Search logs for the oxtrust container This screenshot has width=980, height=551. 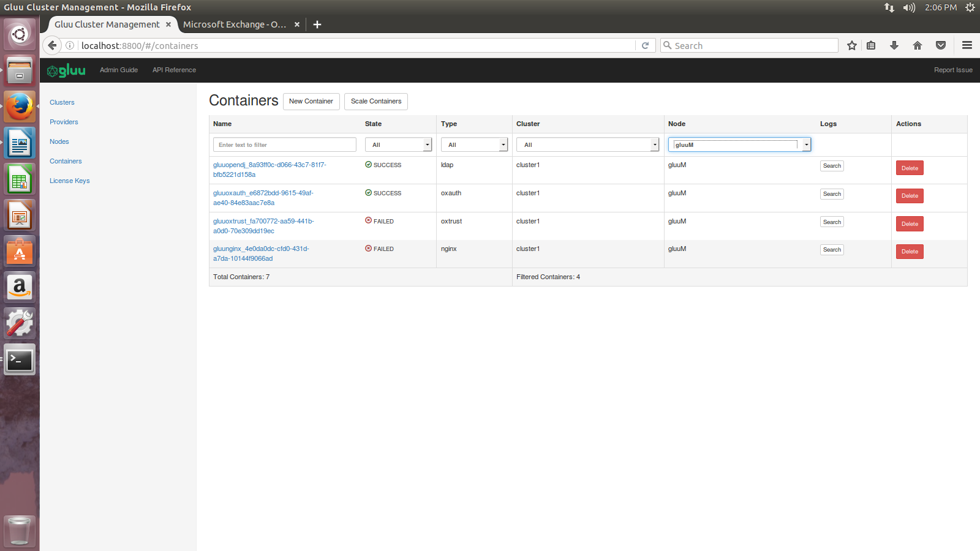pos(832,222)
